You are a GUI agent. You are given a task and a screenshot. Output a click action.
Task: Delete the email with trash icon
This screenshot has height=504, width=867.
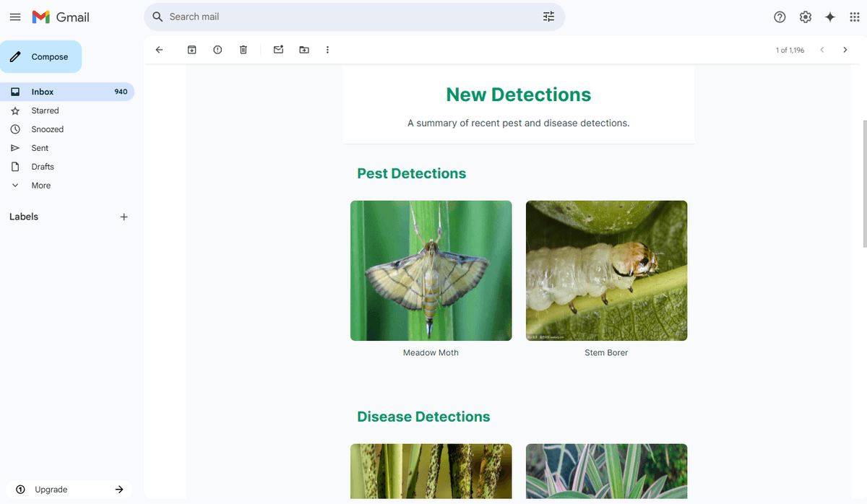[243, 50]
